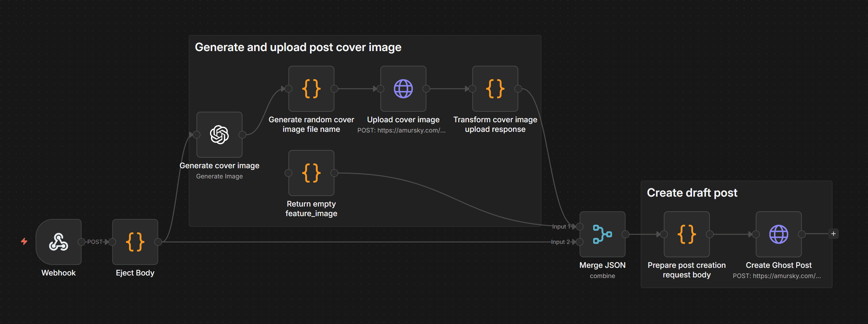Click the Merge JSON output connector
The width and height of the screenshot is (868, 324).
coord(625,234)
